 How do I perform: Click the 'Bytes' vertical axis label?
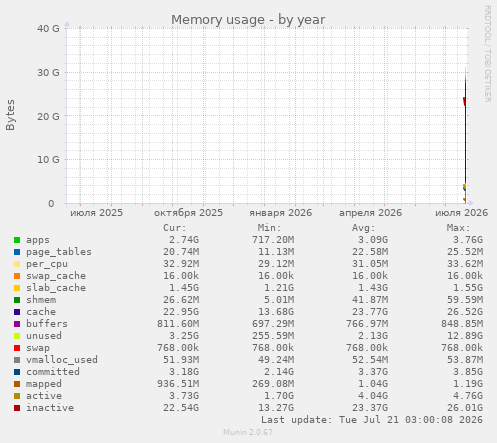click(10, 115)
